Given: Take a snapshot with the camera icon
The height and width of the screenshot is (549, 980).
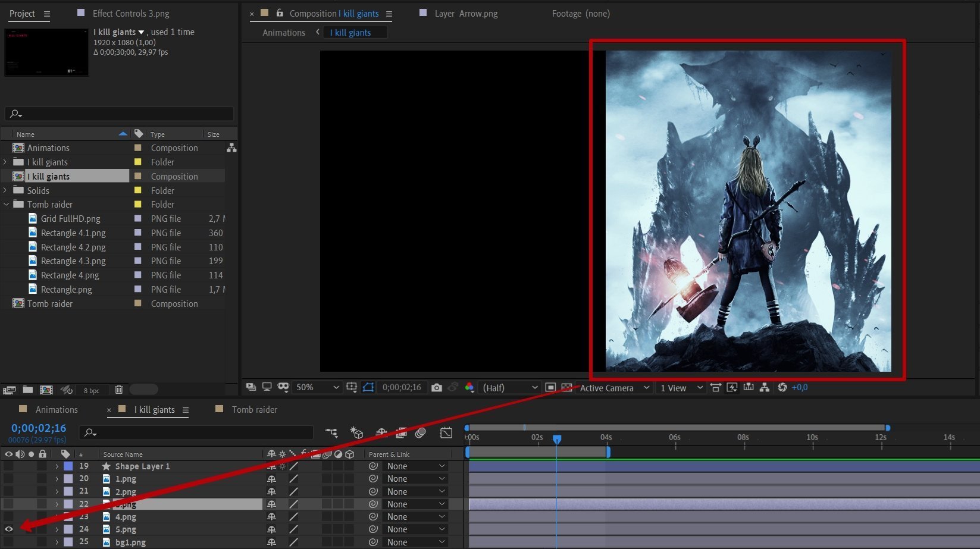Looking at the screenshot, I should [x=437, y=387].
